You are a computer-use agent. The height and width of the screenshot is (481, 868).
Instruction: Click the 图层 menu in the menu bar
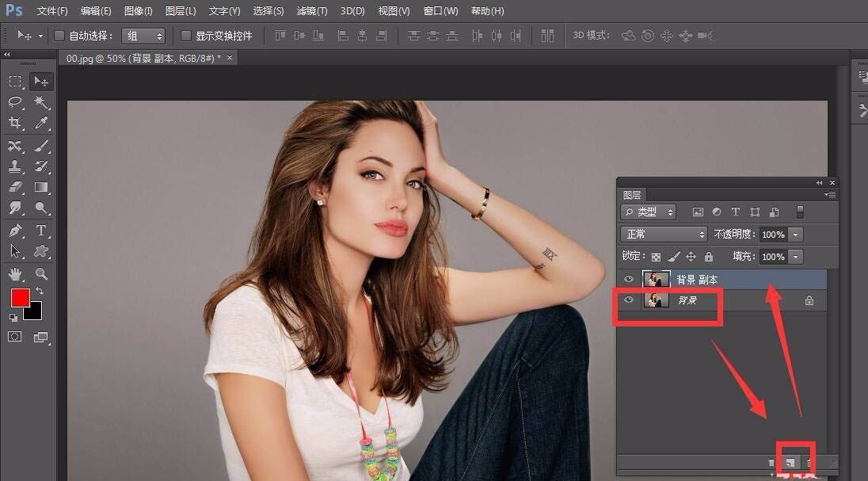coord(181,10)
